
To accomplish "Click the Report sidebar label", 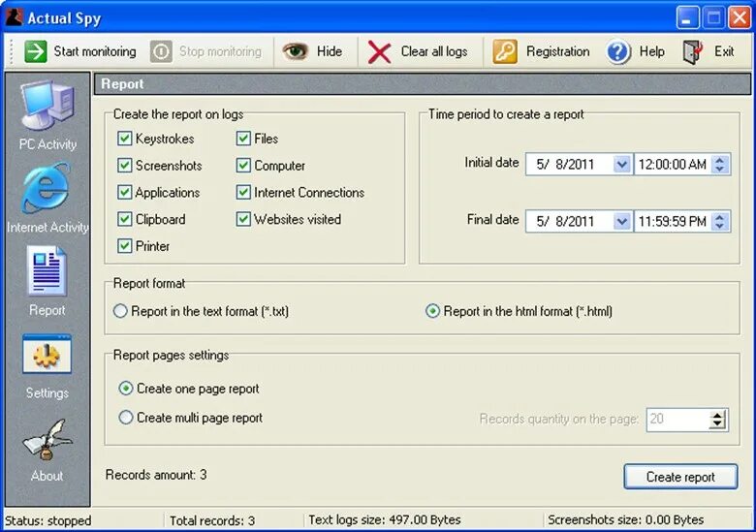I will coord(47,310).
